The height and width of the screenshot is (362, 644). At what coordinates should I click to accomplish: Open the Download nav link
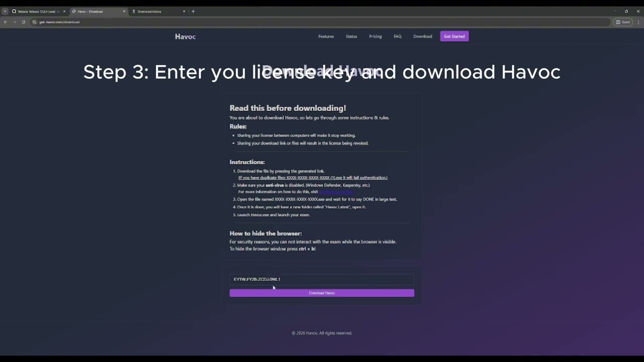(x=423, y=36)
